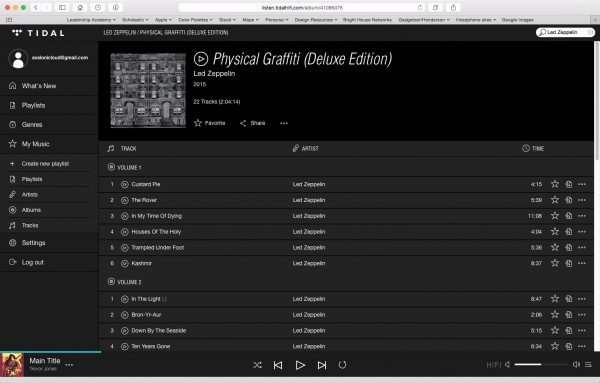This screenshot has height=383, width=600.
Task: Open My Music section
Action: [x=49, y=144]
